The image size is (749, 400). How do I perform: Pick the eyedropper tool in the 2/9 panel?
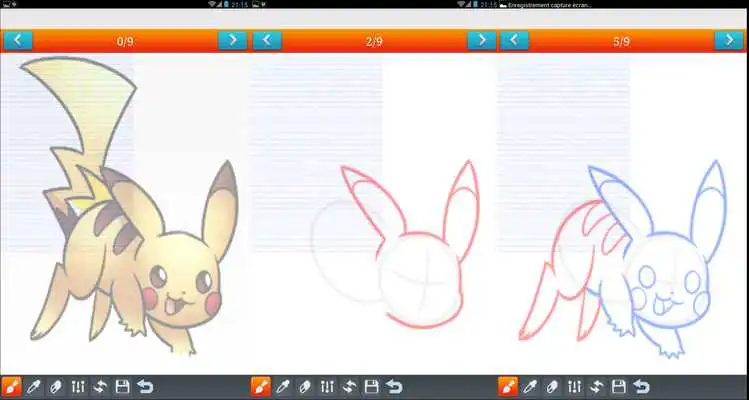pos(283,387)
